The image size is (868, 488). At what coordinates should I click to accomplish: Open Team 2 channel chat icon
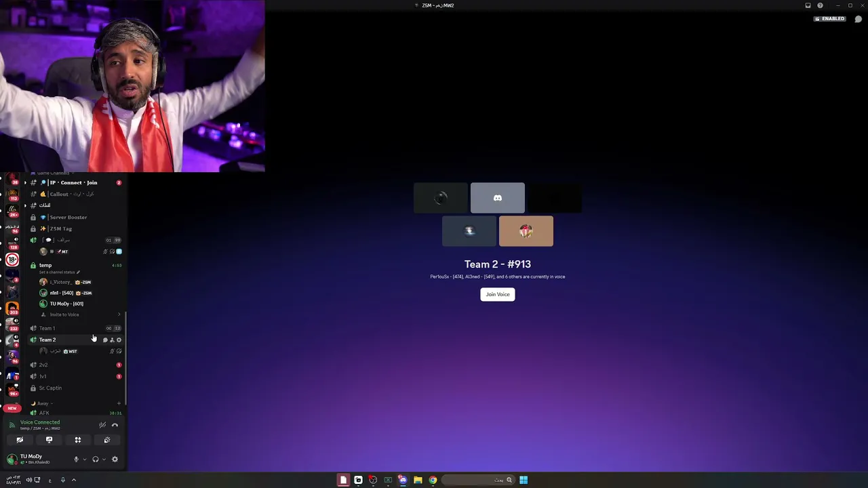coord(105,340)
